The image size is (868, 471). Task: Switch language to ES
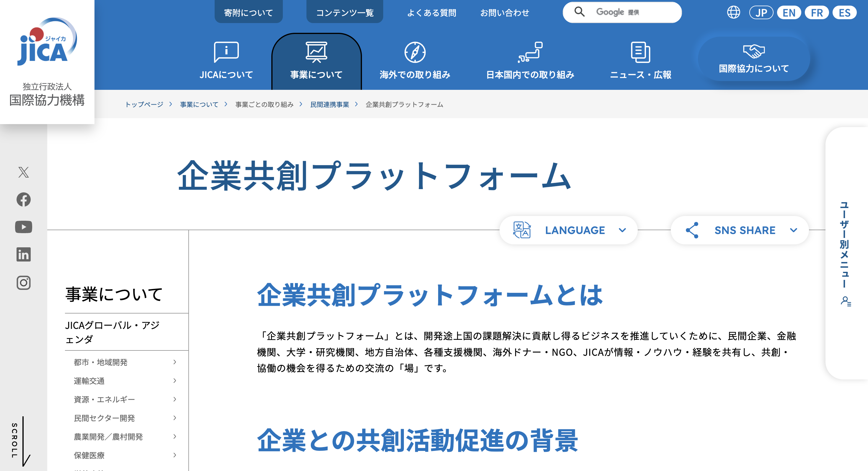point(844,12)
